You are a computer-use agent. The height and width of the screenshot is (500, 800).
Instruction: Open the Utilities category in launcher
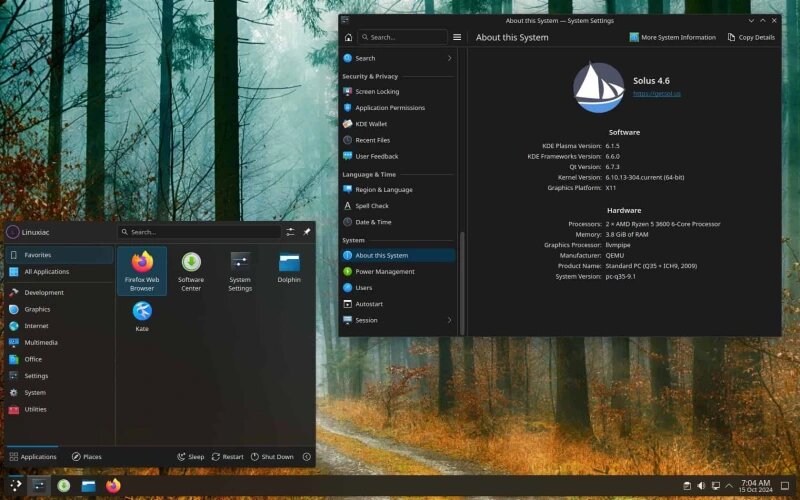(60, 409)
